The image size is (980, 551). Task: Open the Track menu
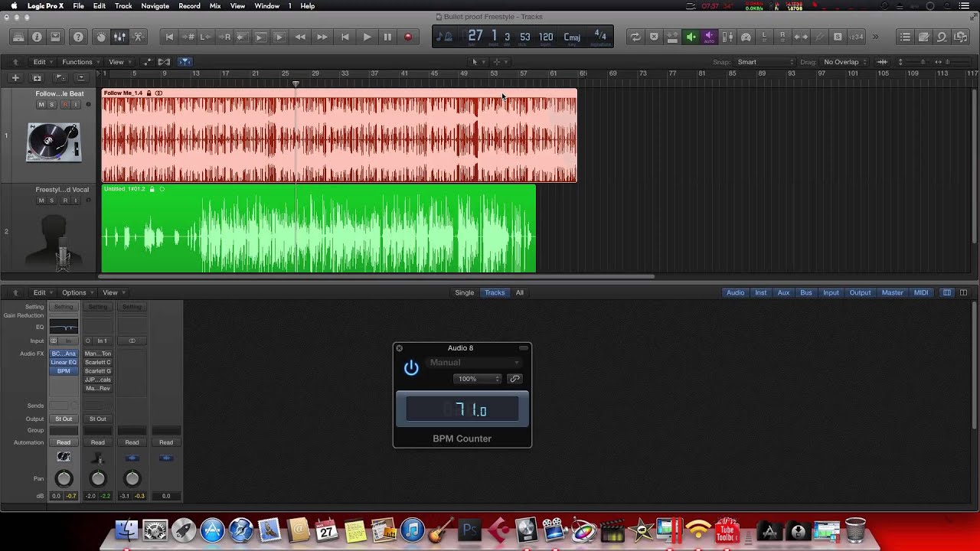point(123,5)
